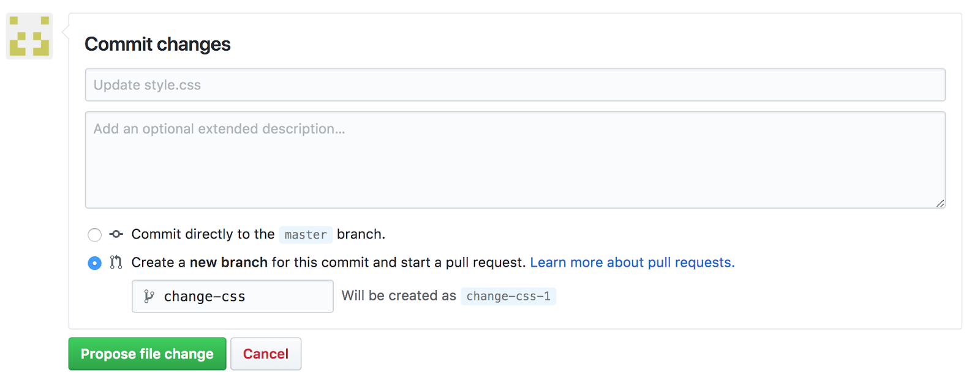Viewport: 980px width, 386px height.
Task: Select the create new branch radio button
Action: 94,263
